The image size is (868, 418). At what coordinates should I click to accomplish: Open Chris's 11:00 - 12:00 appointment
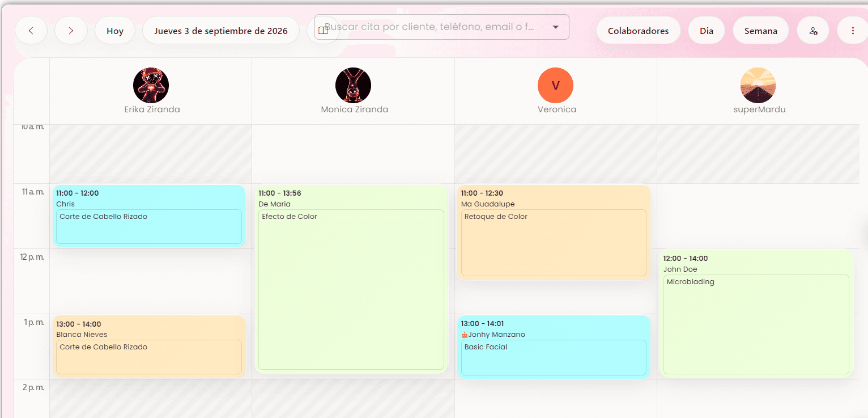point(149,216)
